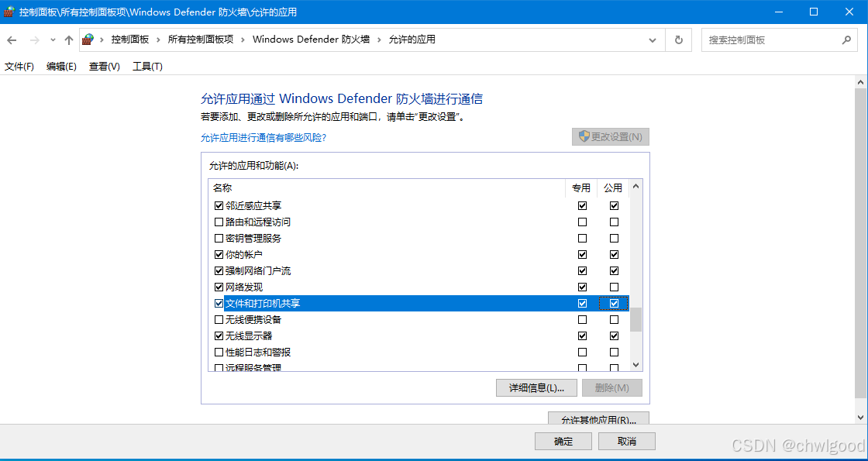Click the list scrollbar up arrow
The width and height of the screenshot is (868, 461).
point(635,187)
